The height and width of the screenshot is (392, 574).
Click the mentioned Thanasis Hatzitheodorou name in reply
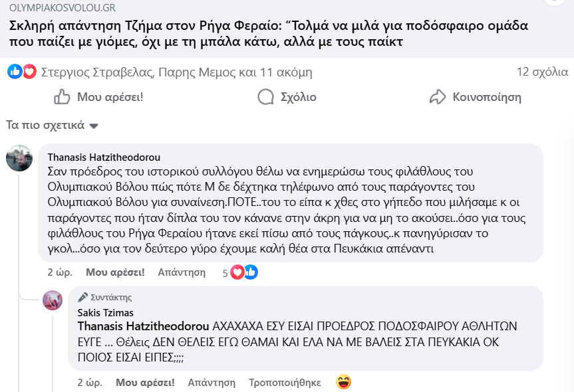pos(144,326)
